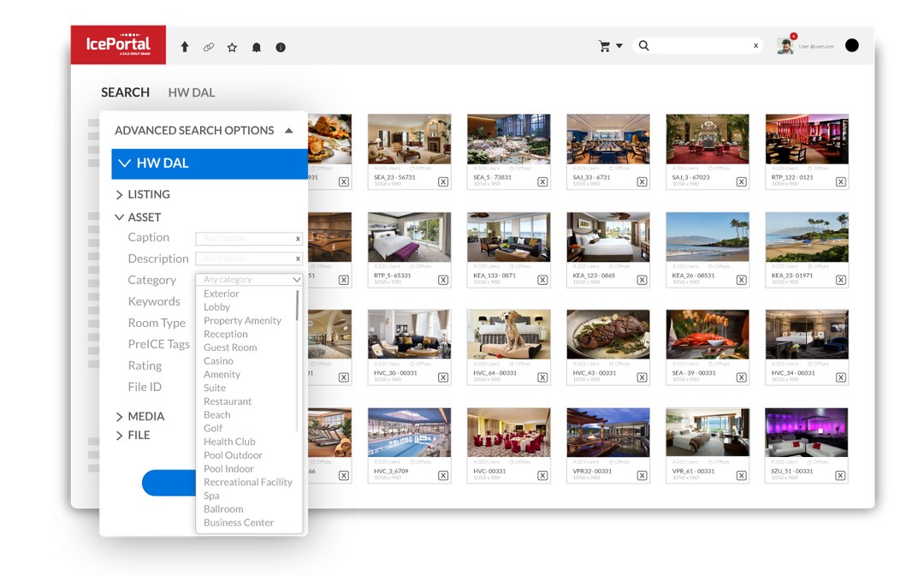This screenshot has height=576, width=924.
Task: Clear the top search field with X
Action: pos(755,46)
